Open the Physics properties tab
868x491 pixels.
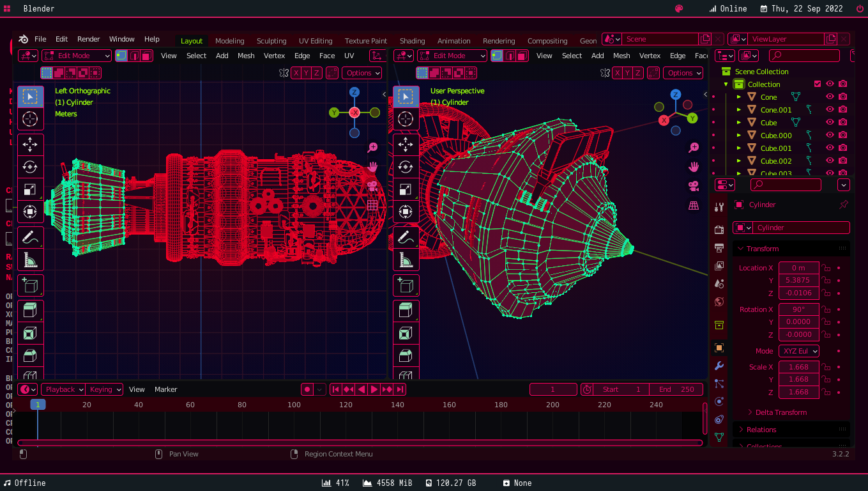[x=719, y=401]
